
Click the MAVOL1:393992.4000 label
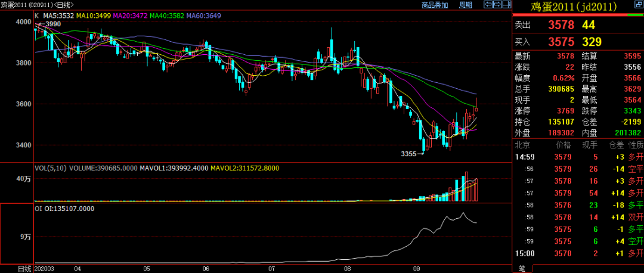point(174,168)
